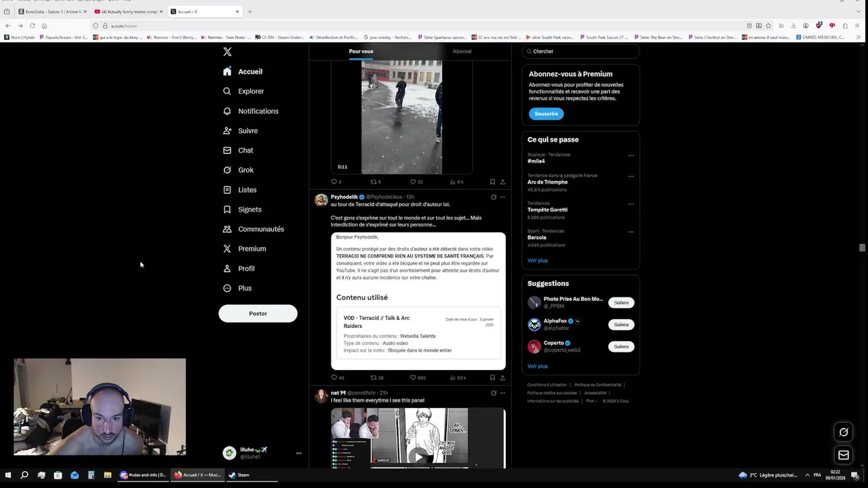Screen dimensions: 868x488
Task: Open Explorer in the sidebar
Action: (x=243, y=91)
